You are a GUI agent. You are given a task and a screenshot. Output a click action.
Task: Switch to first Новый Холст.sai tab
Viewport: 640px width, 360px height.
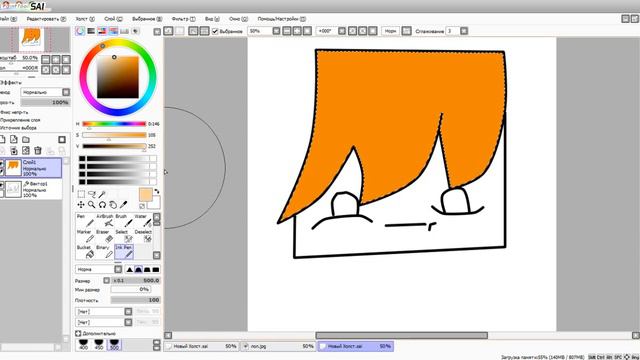coord(202,346)
